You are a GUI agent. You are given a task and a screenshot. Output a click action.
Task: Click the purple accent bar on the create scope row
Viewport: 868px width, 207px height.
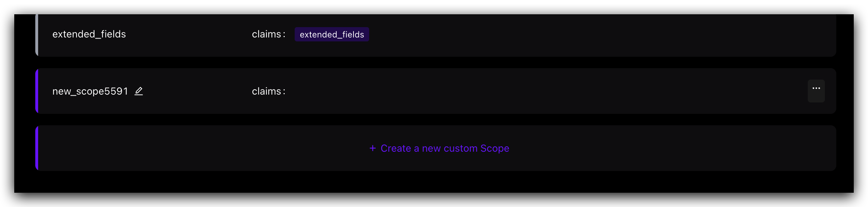coord(37,148)
